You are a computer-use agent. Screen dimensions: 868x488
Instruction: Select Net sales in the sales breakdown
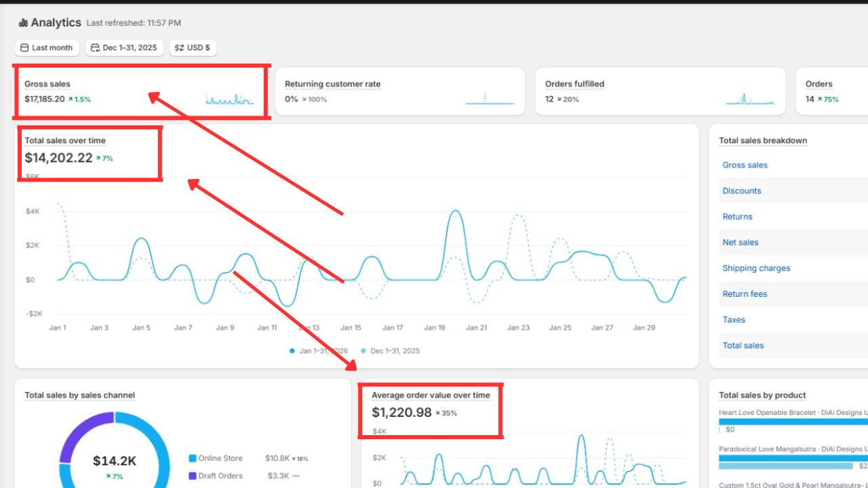point(741,243)
